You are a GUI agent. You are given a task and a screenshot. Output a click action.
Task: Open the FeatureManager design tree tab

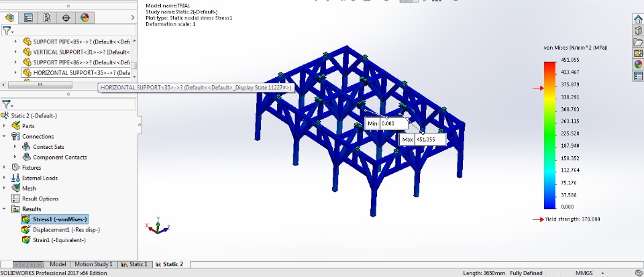(10, 17)
